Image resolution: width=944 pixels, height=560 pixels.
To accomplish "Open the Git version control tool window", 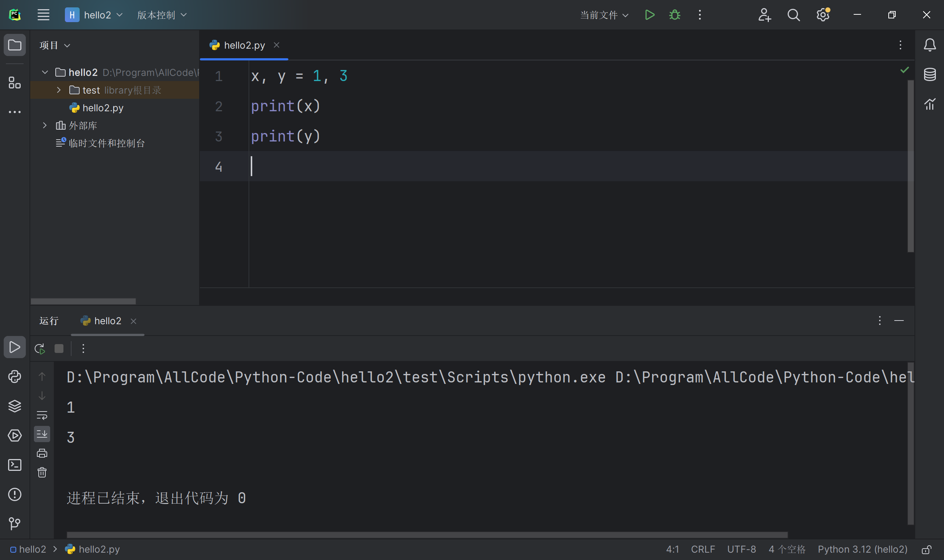I will 15,524.
